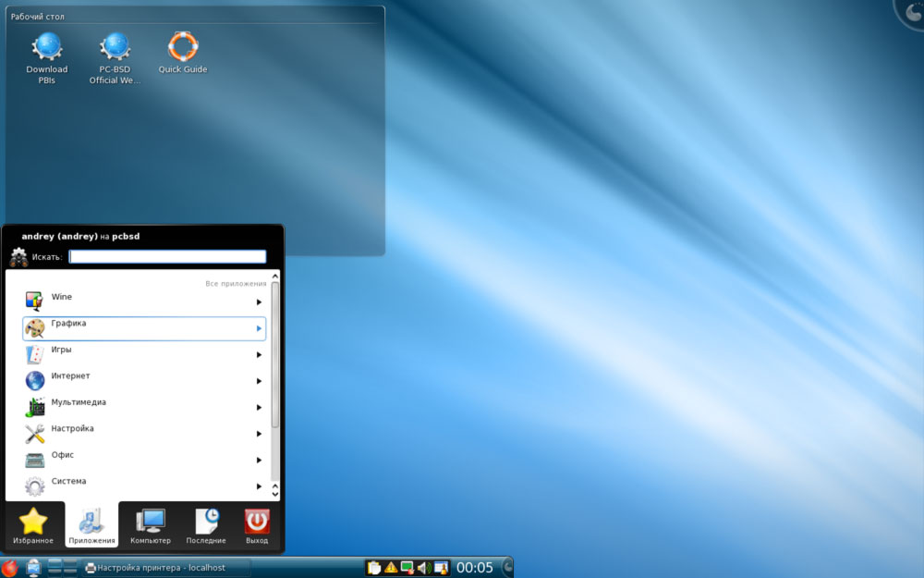This screenshot has height=578, width=924.
Task: Expand the Офис submenu arrow
Action: (x=259, y=461)
